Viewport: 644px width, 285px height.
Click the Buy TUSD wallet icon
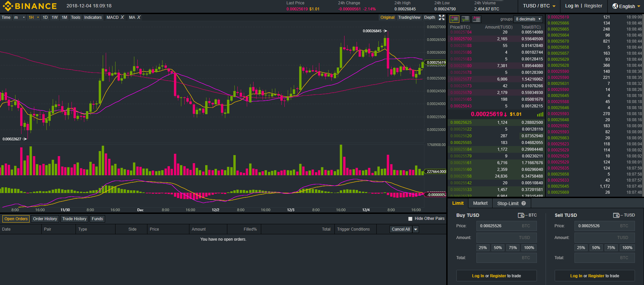[x=521, y=215]
